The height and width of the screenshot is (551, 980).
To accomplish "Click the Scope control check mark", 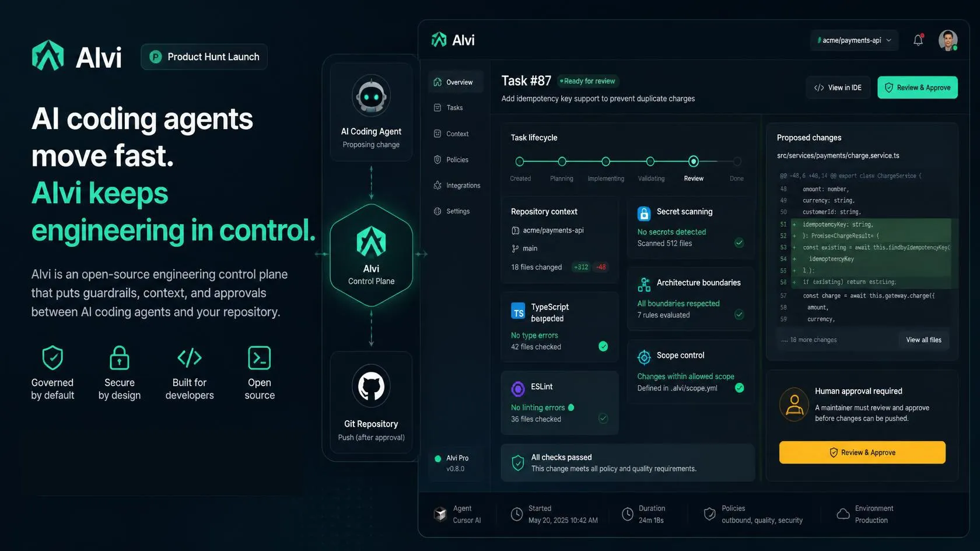I will click(x=739, y=388).
